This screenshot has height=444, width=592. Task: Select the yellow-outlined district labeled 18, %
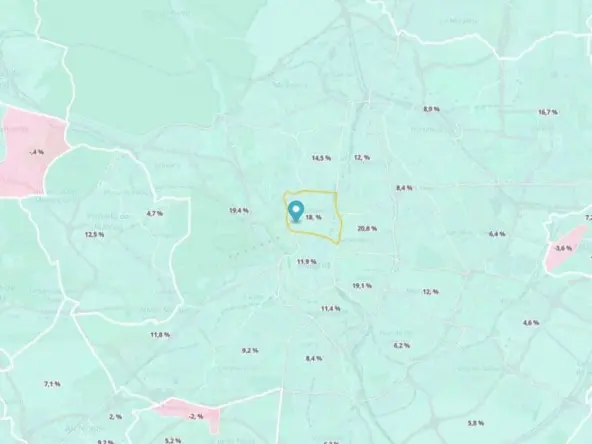pos(313,217)
